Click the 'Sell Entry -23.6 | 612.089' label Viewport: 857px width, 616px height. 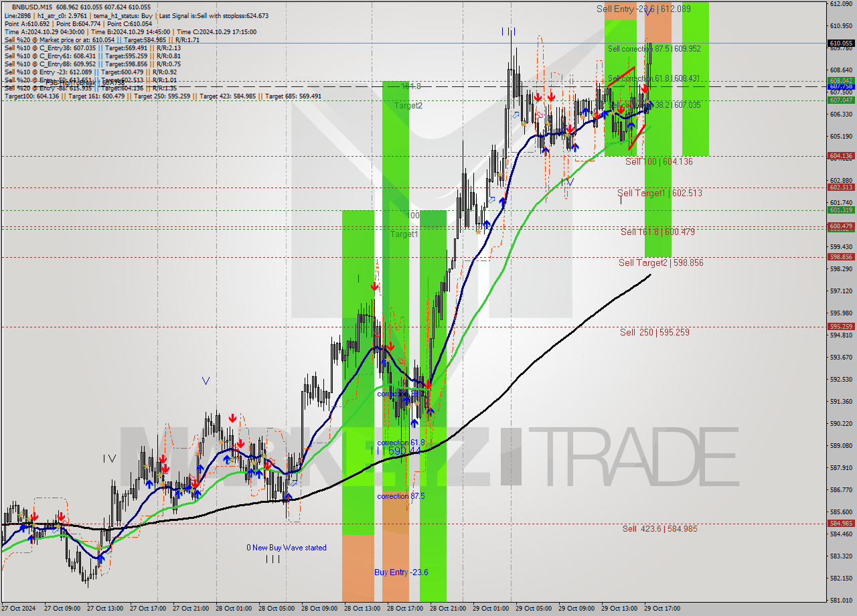pyautogui.click(x=643, y=9)
